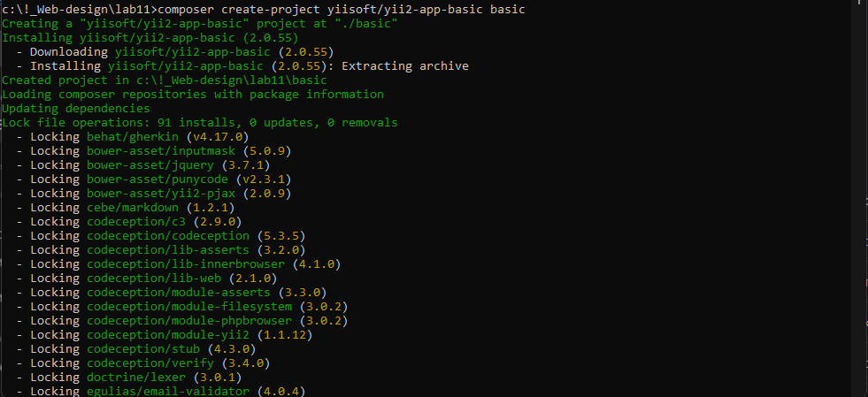Click the version '(v2.3.1)' of punycode
Image resolution: width=868 pixels, height=397 pixels.
click(x=264, y=179)
